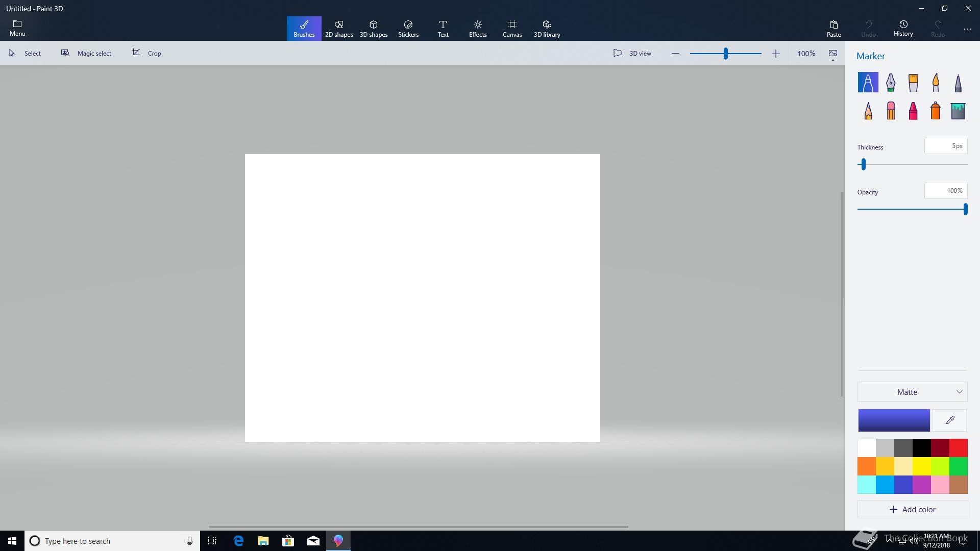Select the Oil brush tool
The image size is (980, 551).
pos(913,82)
